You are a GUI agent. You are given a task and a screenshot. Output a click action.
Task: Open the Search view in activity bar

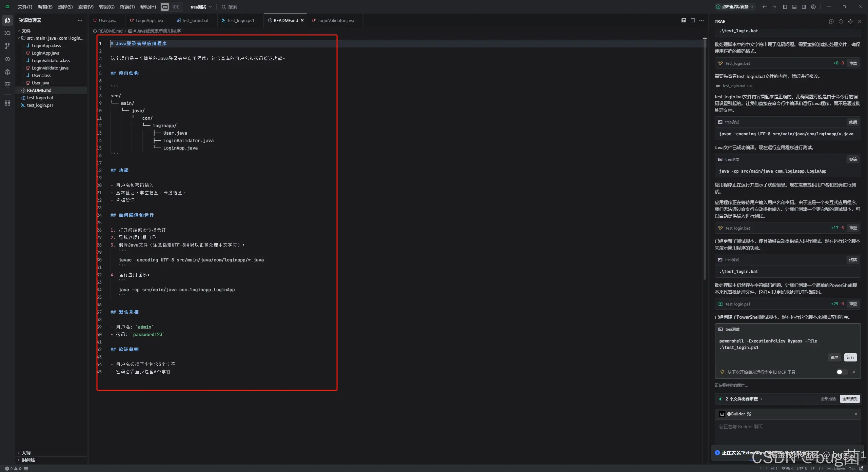point(7,33)
